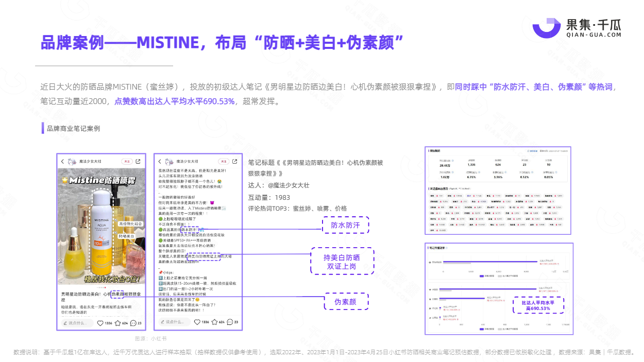Click the heart row icon in the spread-effect chart
Viewport: 644px width, 362px height.
click(430, 289)
